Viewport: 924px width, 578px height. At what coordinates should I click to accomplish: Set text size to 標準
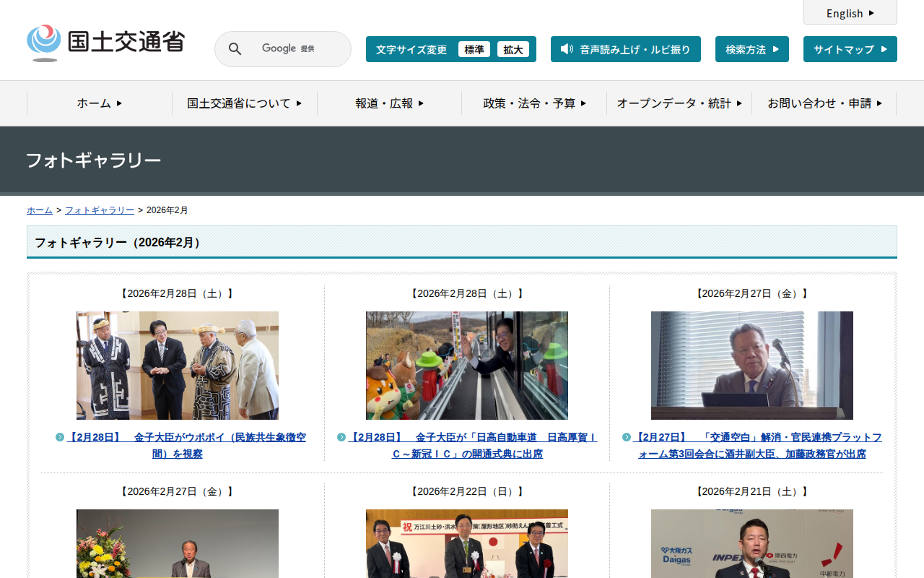474,49
